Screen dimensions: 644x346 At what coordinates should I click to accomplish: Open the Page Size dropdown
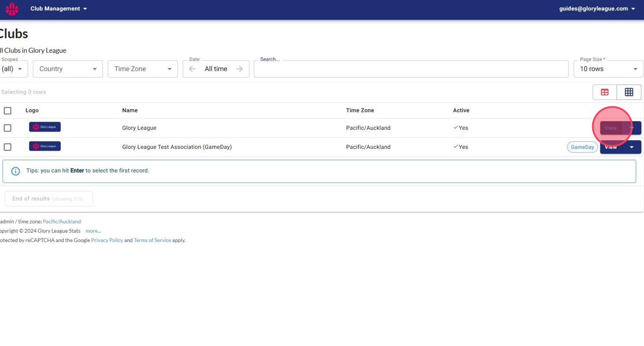tap(608, 69)
